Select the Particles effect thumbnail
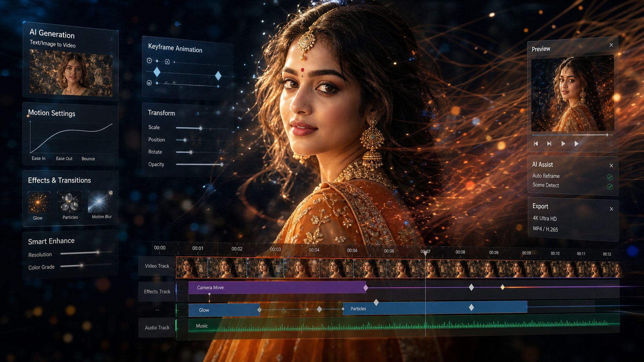 coord(70,202)
